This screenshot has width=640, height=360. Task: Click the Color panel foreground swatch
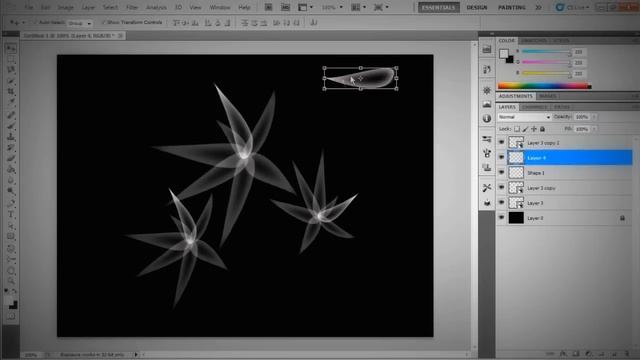[x=504, y=53]
